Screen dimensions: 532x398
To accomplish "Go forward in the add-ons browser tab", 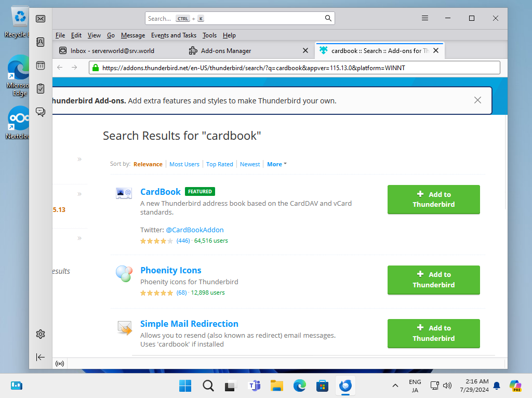I will (x=74, y=68).
